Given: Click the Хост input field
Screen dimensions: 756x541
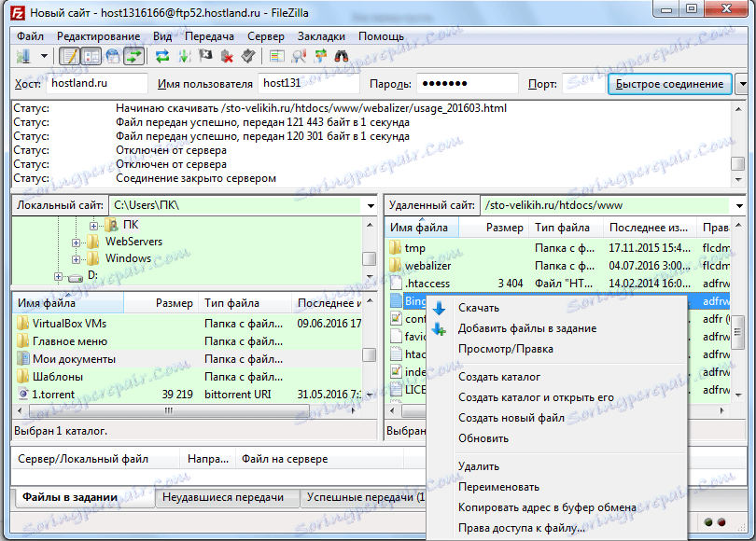Looking at the screenshot, I should pyautogui.click(x=97, y=83).
